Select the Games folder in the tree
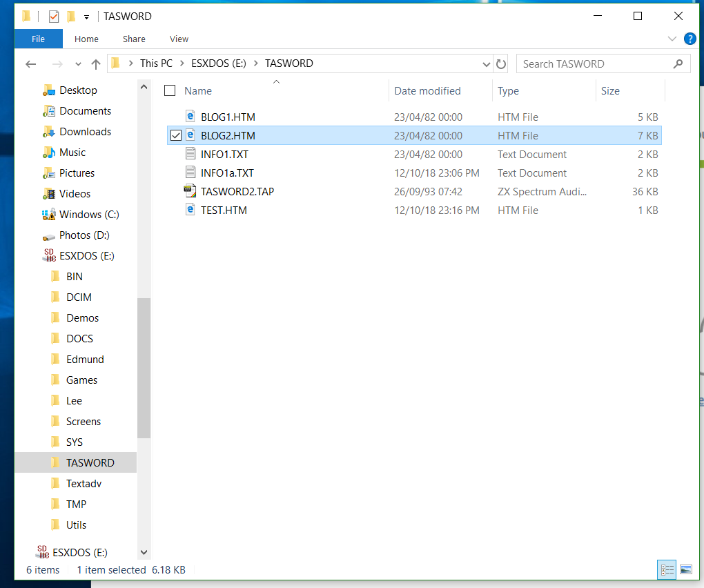Screen dimensions: 704x588 (81, 380)
